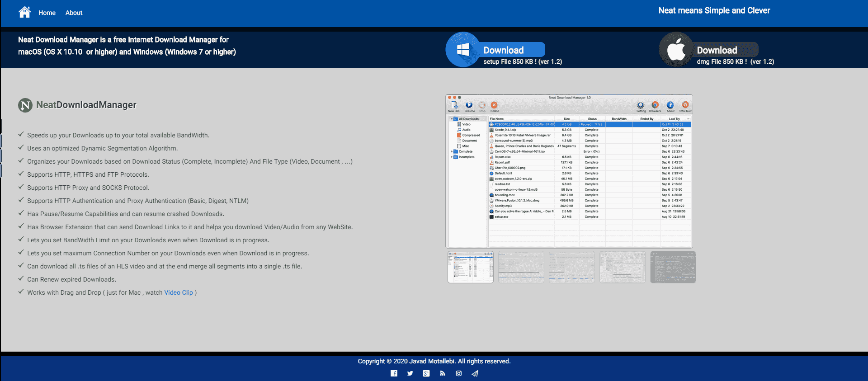This screenshot has height=381, width=868.
Task: Click the house icon in the navbar
Action: (24, 12)
